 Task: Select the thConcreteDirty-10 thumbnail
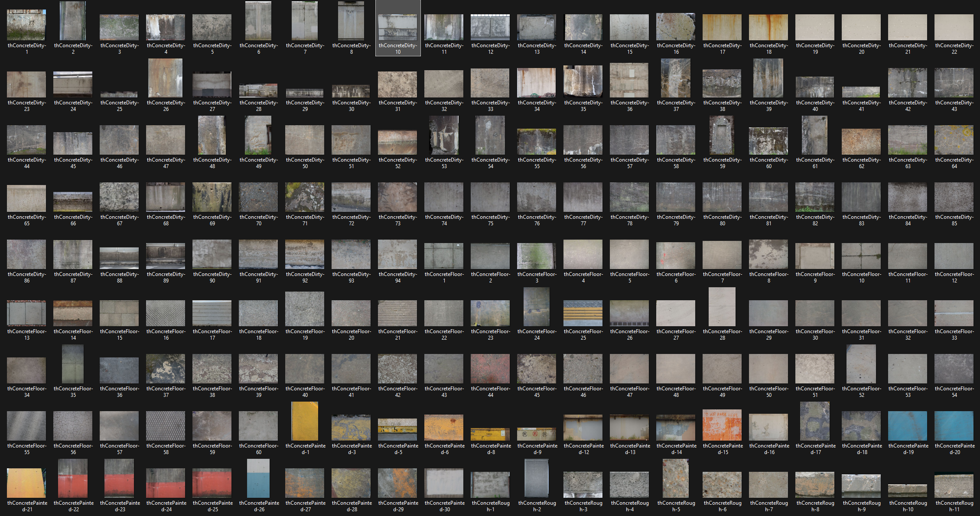397,27
